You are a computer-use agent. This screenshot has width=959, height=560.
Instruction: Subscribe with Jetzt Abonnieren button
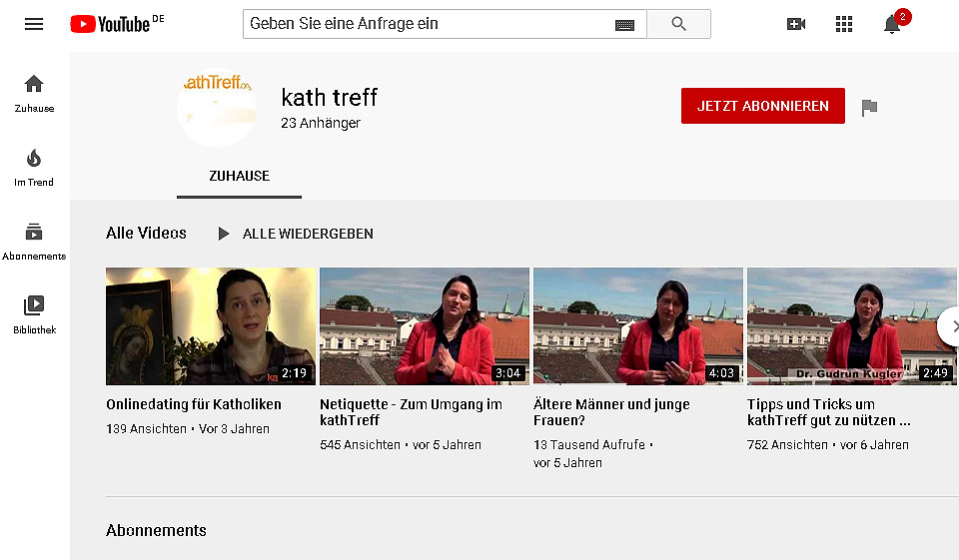click(762, 106)
